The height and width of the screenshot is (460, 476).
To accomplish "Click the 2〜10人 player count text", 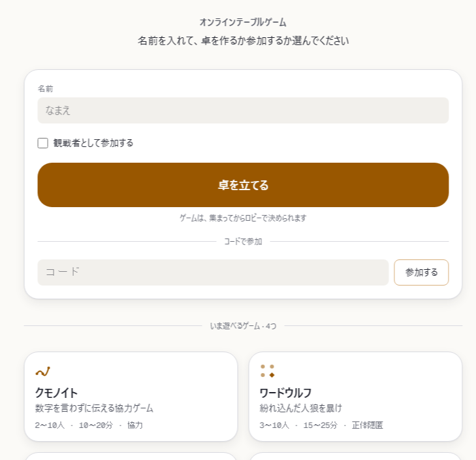I will click(x=50, y=425).
